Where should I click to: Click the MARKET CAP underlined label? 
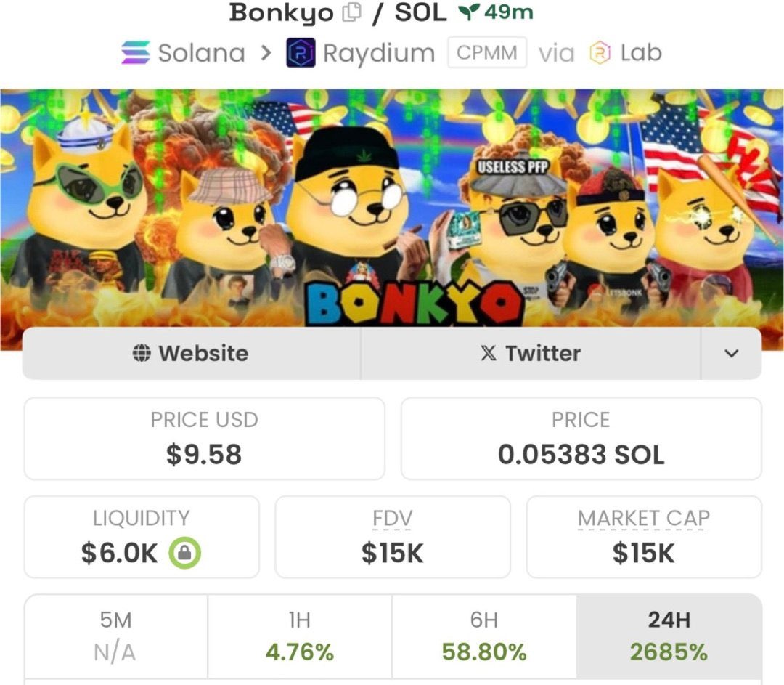(644, 518)
